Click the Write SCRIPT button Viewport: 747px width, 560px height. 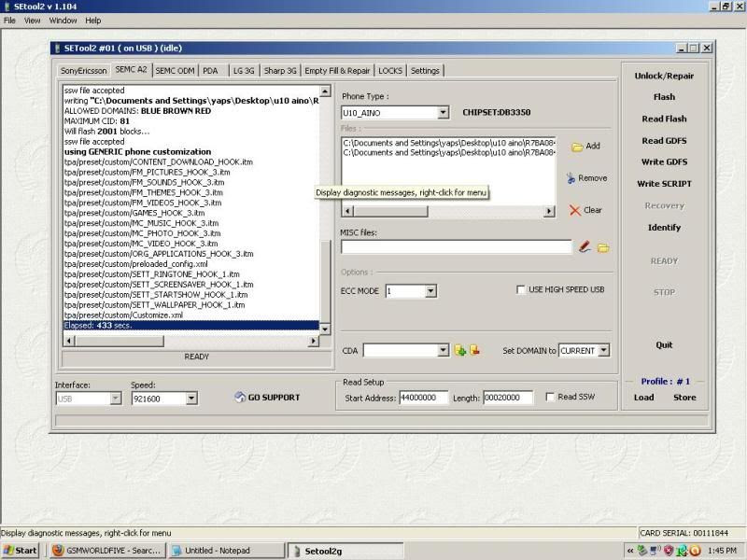pos(664,184)
